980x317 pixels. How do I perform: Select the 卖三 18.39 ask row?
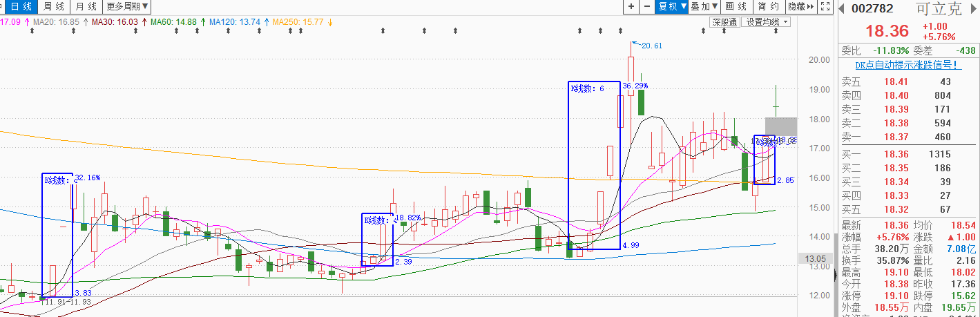click(907, 109)
